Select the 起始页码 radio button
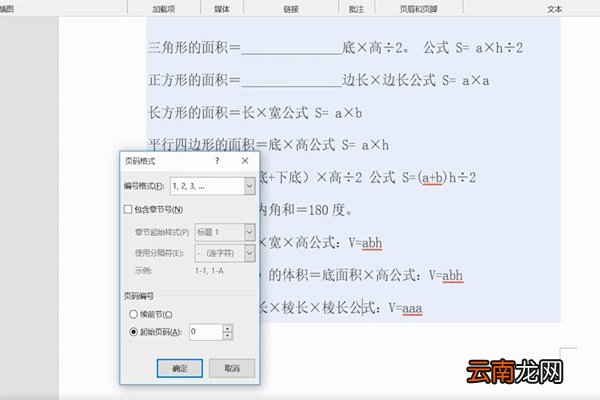 point(133,331)
